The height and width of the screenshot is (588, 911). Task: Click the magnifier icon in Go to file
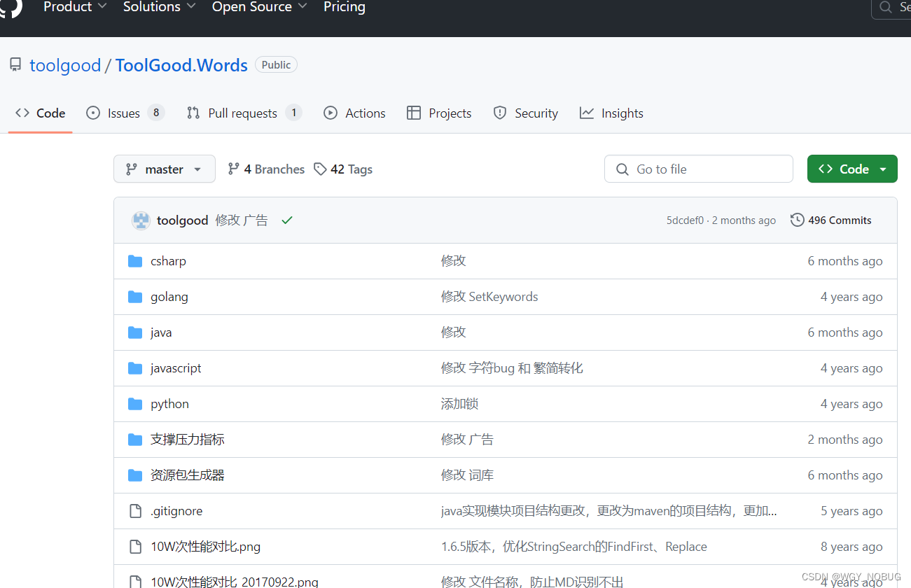pos(622,169)
